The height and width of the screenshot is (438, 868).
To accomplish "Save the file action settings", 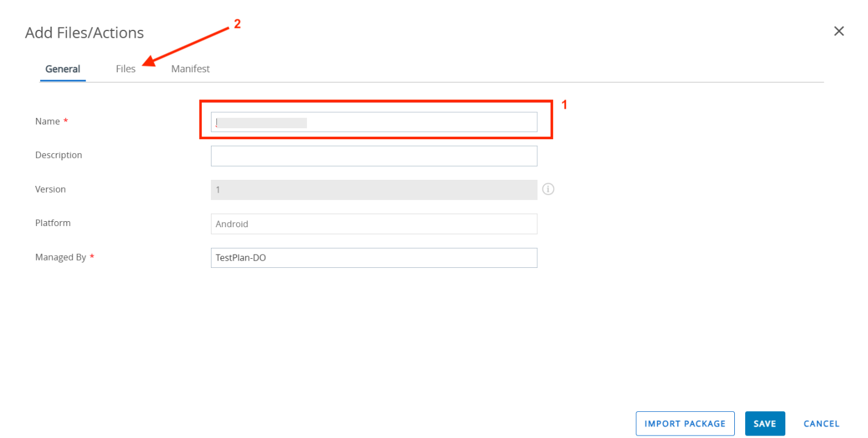I will (765, 423).
